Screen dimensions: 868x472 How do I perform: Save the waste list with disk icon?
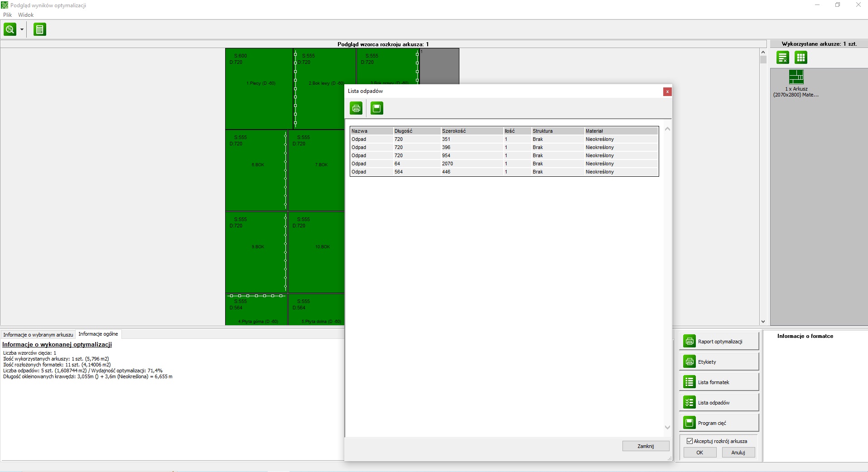coord(376,108)
